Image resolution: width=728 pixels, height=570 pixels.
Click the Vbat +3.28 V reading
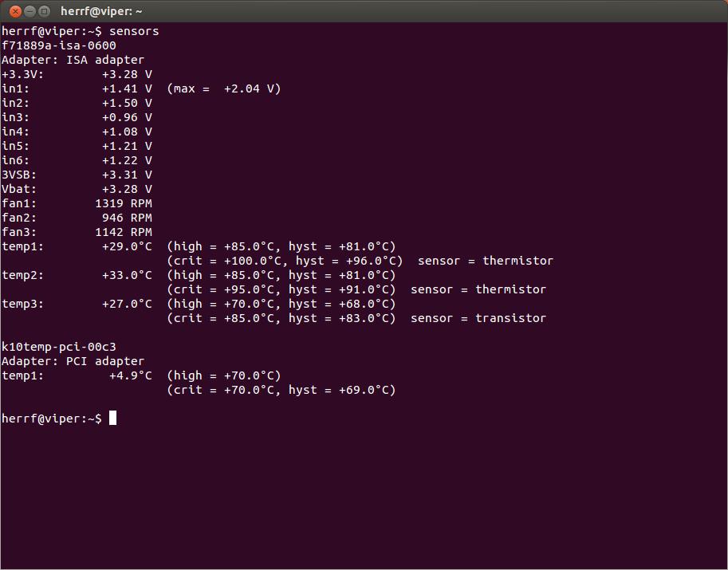click(127, 189)
